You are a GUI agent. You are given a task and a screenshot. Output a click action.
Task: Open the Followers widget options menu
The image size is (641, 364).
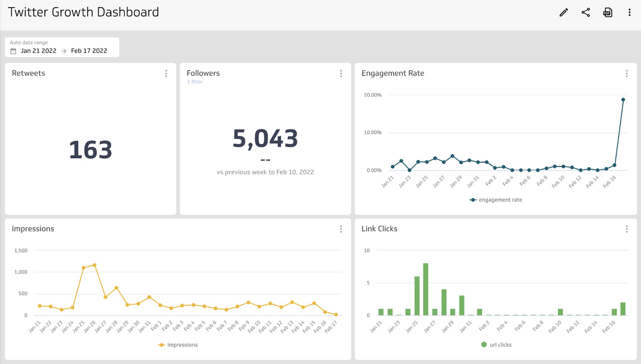pyautogui.click(x=341, y=73)
